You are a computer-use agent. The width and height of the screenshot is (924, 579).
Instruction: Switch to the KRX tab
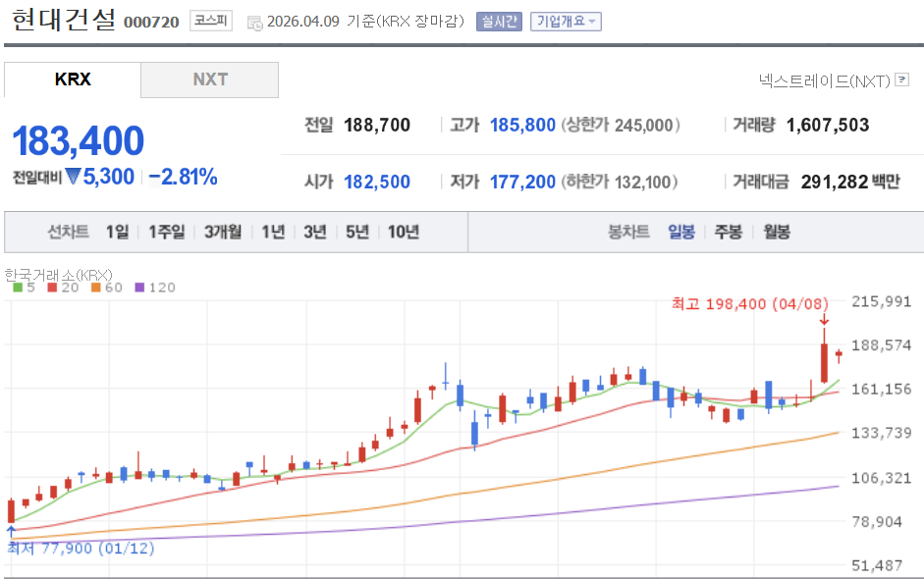pyautogui.click(x=73, y=79)
